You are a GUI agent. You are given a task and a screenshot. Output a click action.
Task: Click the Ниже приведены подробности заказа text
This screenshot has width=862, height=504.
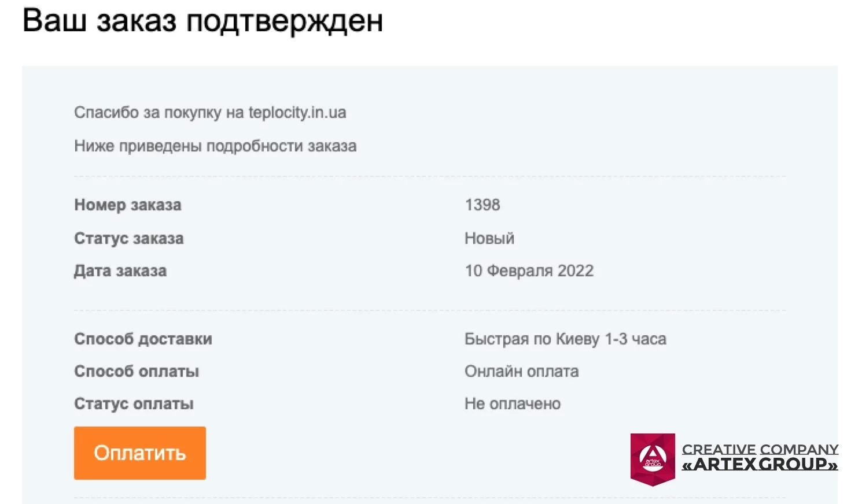(x=215, y=146)
